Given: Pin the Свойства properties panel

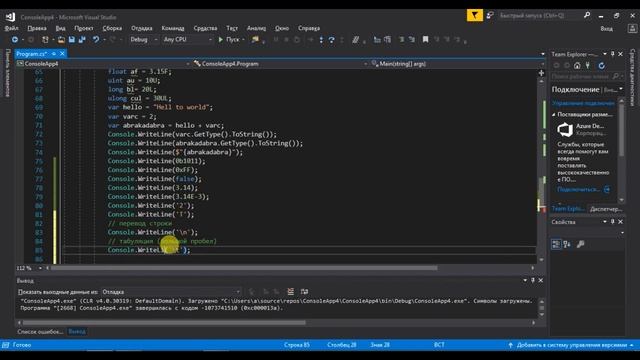Looking at the screenshot, I should click(x=613, y=222).
